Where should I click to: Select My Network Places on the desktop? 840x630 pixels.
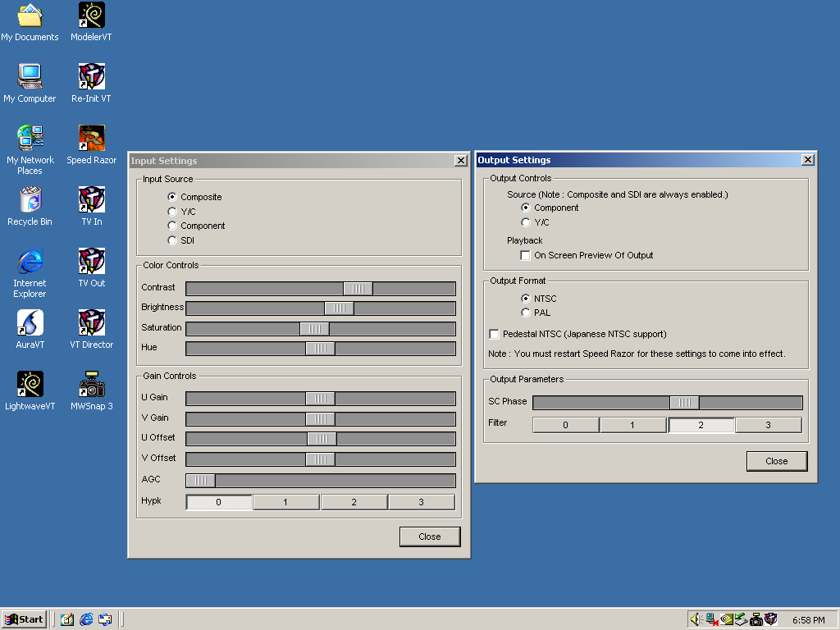pyautogui.click(x=30, y=150)
